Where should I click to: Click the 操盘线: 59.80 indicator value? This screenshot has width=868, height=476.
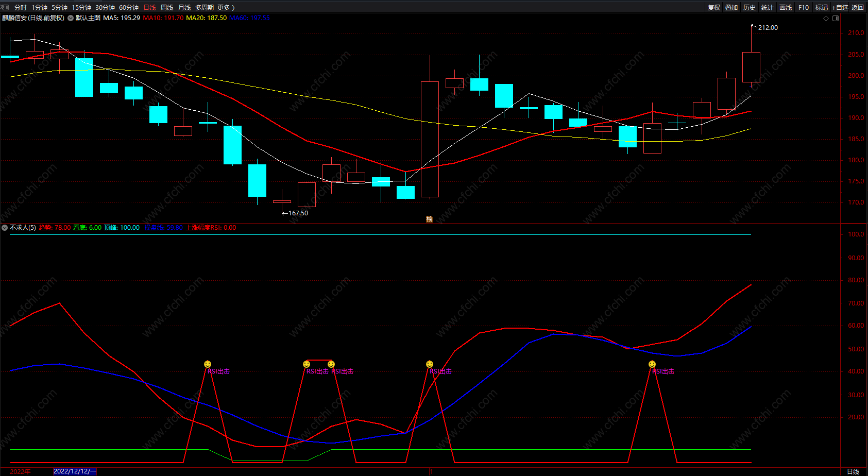pos(163,228)
